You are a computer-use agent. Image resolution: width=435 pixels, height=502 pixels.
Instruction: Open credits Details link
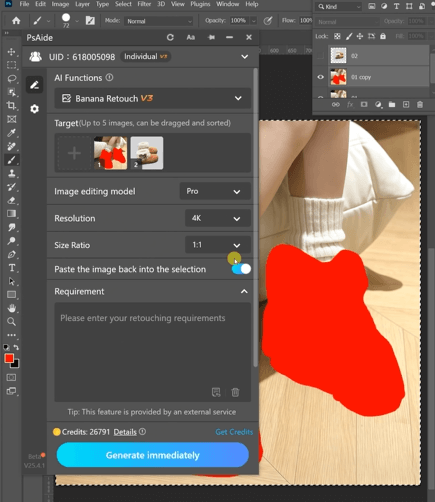point(125,432)
